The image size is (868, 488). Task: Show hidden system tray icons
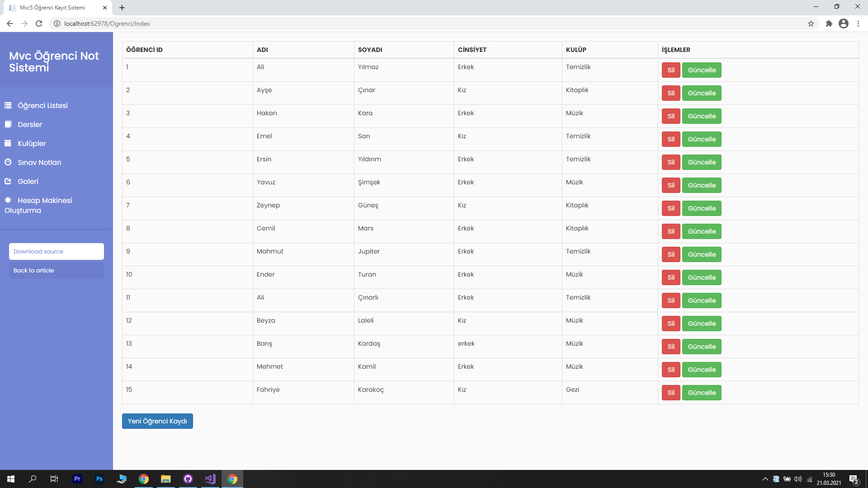[x=765, y=479]
